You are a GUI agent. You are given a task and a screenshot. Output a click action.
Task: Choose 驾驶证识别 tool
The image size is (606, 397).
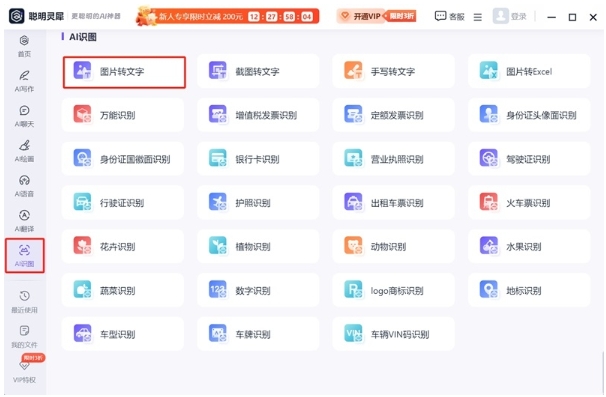tap(529, 159)
